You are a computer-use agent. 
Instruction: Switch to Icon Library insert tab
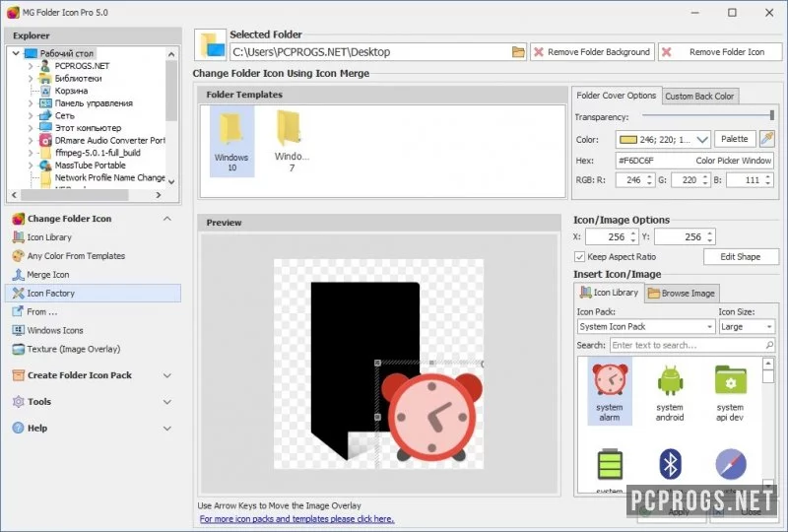(609, 293)
